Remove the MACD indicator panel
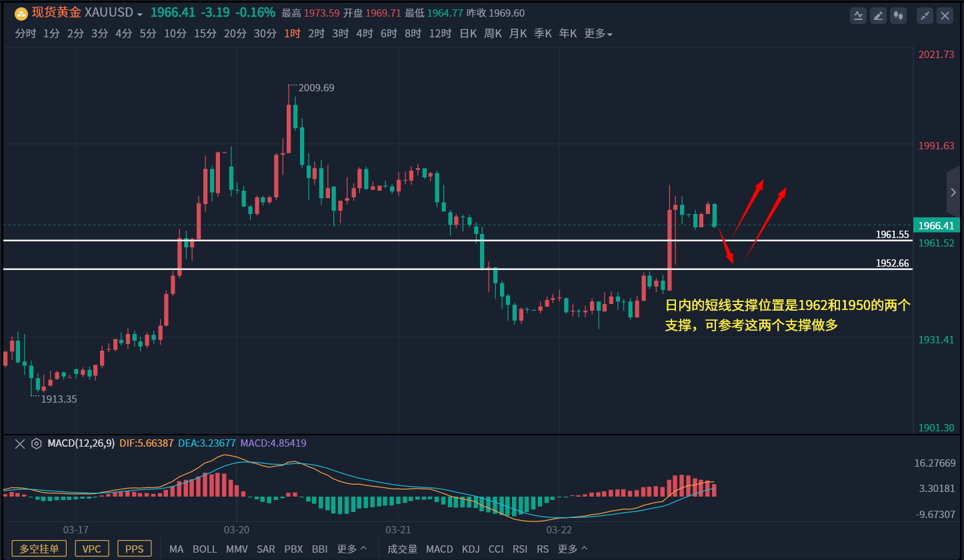964x560 pixels. pyautogui.click(x=20, y=443)
